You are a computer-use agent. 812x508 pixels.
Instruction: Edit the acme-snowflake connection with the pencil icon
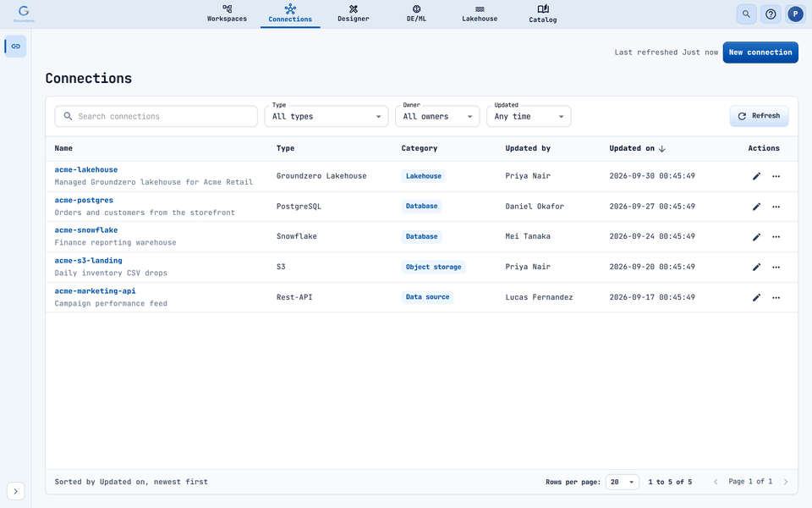[x=756, y=237]
